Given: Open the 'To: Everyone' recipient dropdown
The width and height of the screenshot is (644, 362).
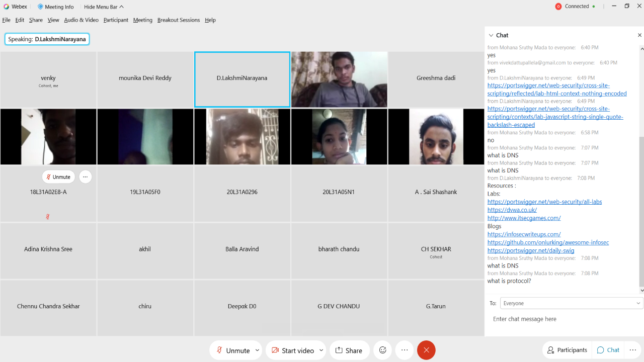Looking at the screenshot, I should 571,303.
